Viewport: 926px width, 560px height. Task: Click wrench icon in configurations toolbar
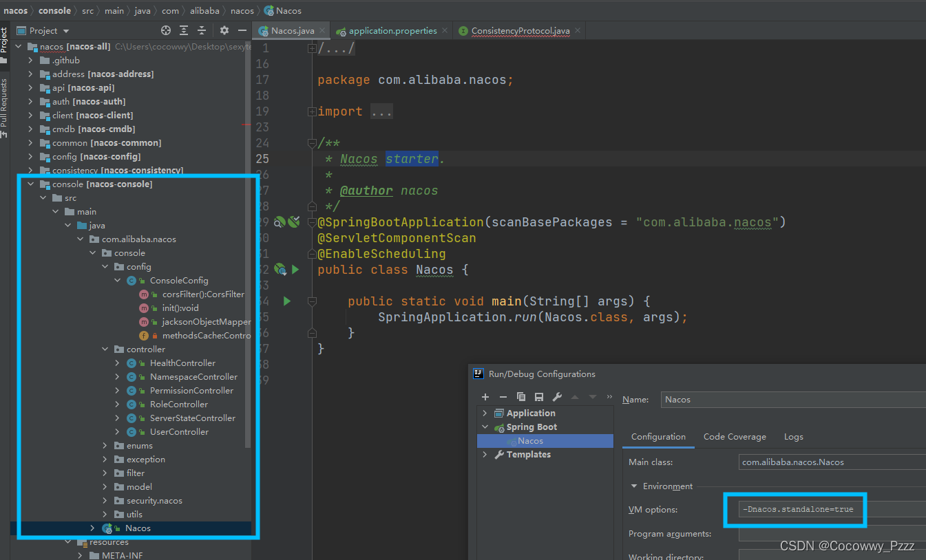(x=557, y=397)
